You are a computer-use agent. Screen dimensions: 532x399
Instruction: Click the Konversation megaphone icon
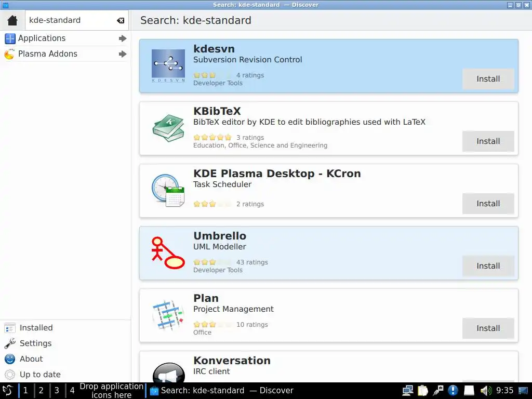(x=168, y=372)
